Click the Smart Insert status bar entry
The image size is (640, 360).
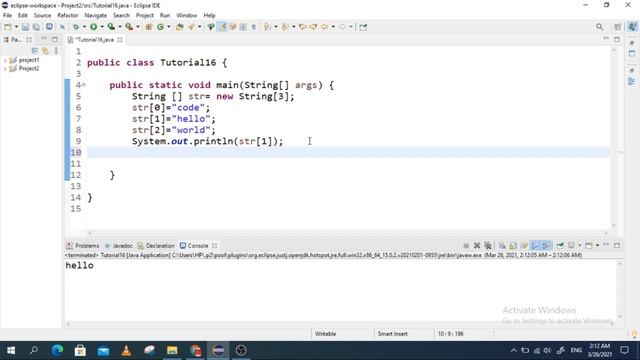[x=392, y=334]
